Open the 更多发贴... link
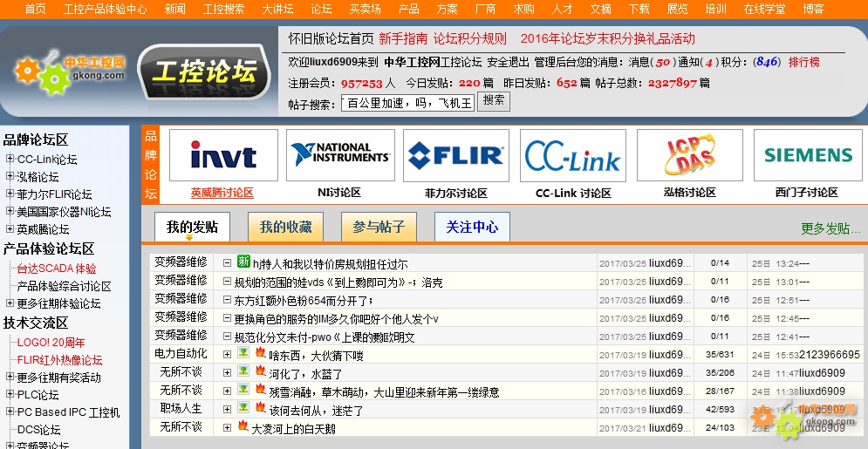This screenshot has height=449, width=868. (x=830, y=228)
